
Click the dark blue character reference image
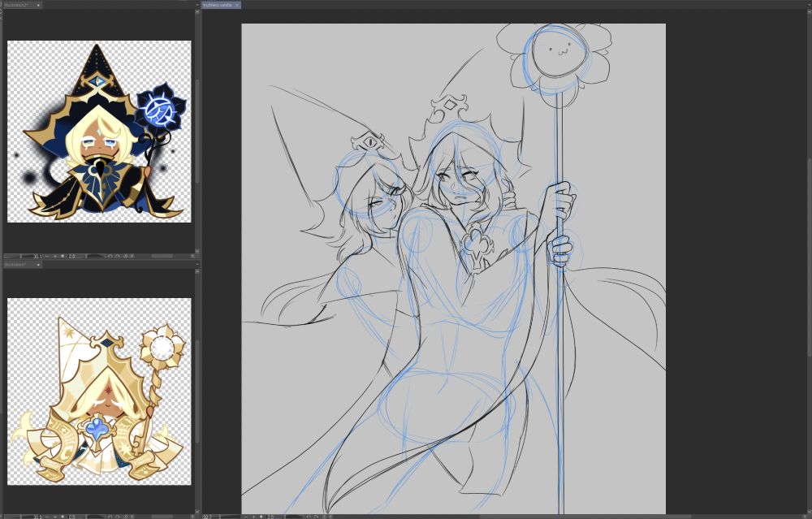tap(99, 132)
